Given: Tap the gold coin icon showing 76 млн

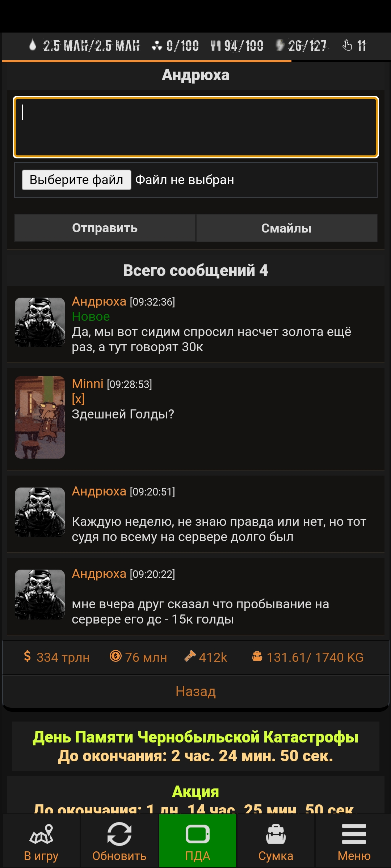Looking at the screenshot, I should pos(115,656).
